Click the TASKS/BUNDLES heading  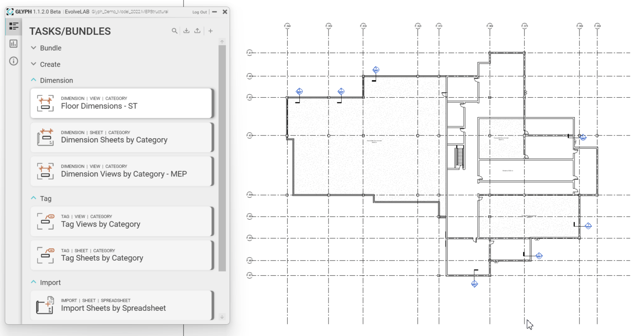(x=70, y=31)
